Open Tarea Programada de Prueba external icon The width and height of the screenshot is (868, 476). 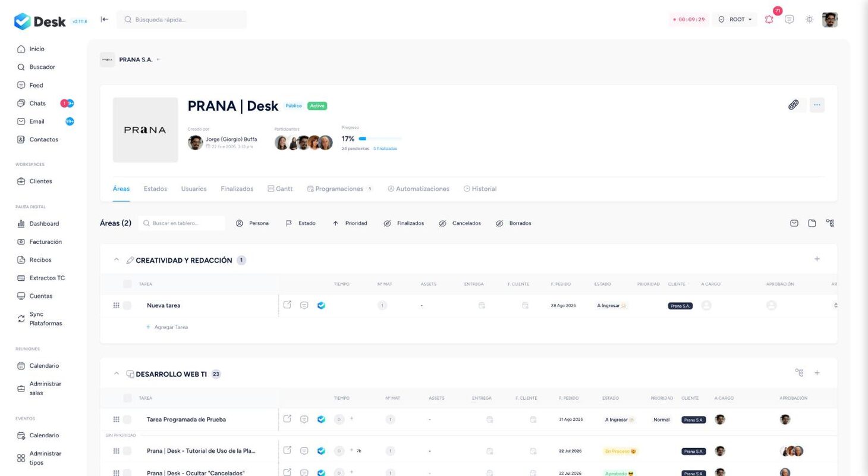coord(287,419)
